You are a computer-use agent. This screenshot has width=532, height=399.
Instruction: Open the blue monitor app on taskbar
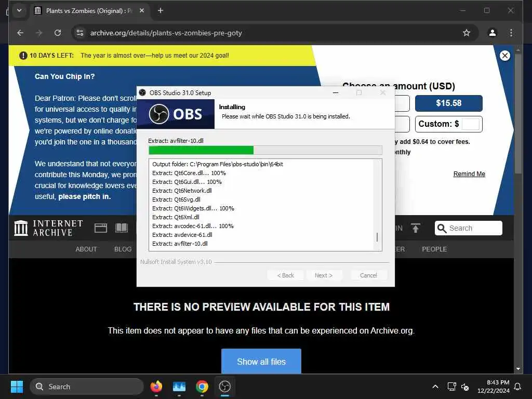(179, 387)
